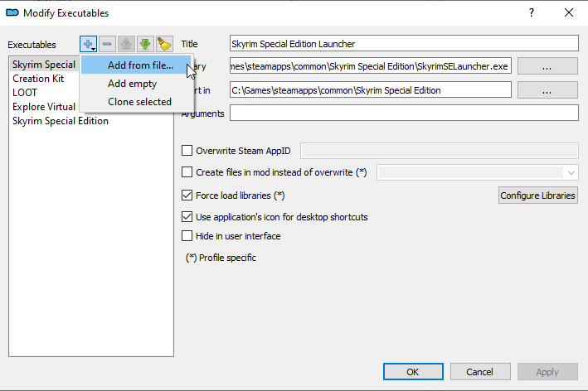Click the broom reset icon

(x=164, y=44)
